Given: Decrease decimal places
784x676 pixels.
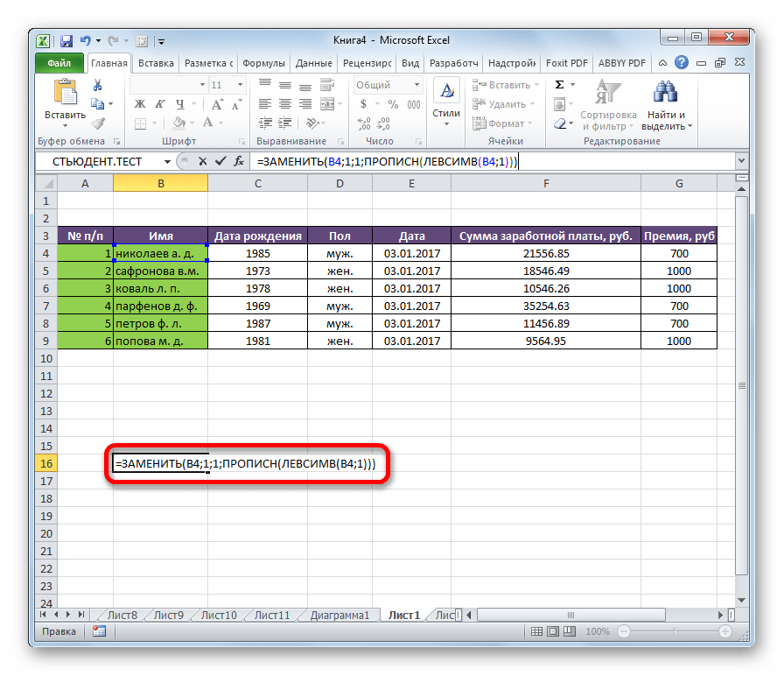Looking at the screenshot, I should (383, 123).
